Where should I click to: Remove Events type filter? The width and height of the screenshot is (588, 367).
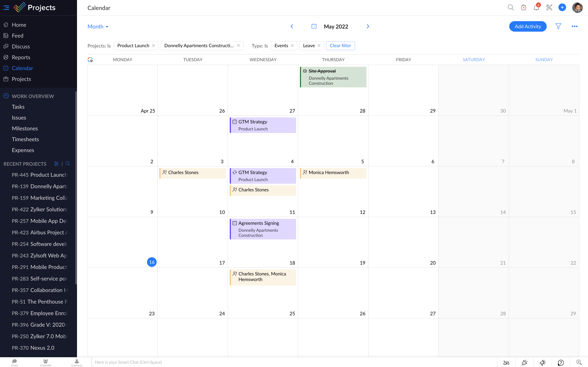pyautogui.click(x=292, y=46)
